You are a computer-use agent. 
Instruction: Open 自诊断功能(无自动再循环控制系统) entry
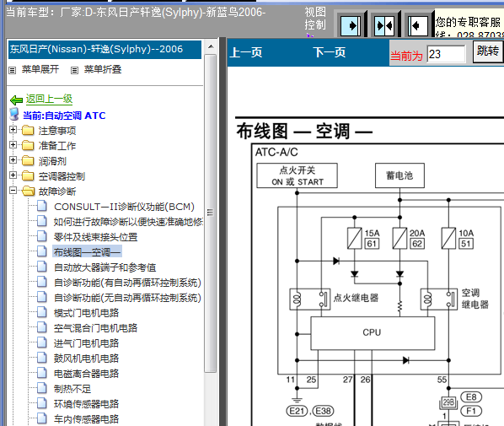[127, 298]
